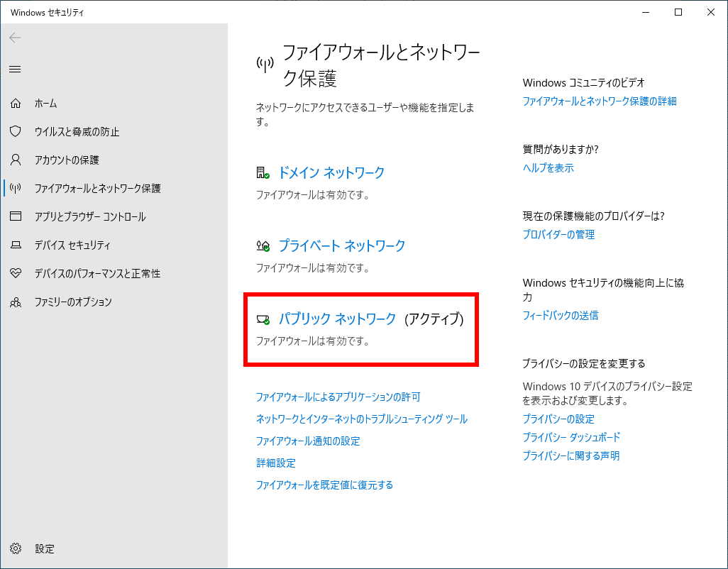Open プライバシーの設定 link
The width and height of the screenshot is (728, 569).
558,419
